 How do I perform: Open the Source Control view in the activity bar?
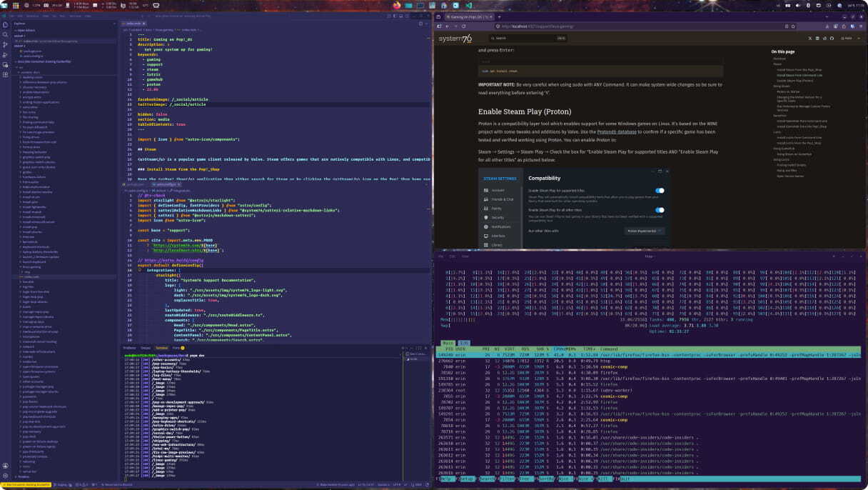tap(6, 44)
